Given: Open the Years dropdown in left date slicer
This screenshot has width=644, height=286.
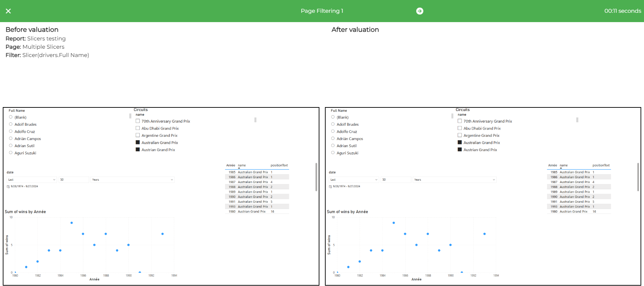Looking at the screenshot, I should coord(132,180).
